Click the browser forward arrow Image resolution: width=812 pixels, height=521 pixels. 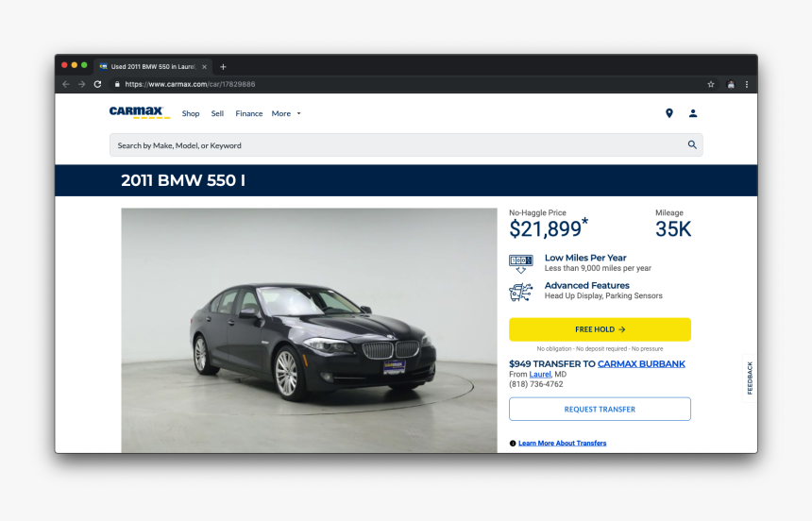coord(81,84)
